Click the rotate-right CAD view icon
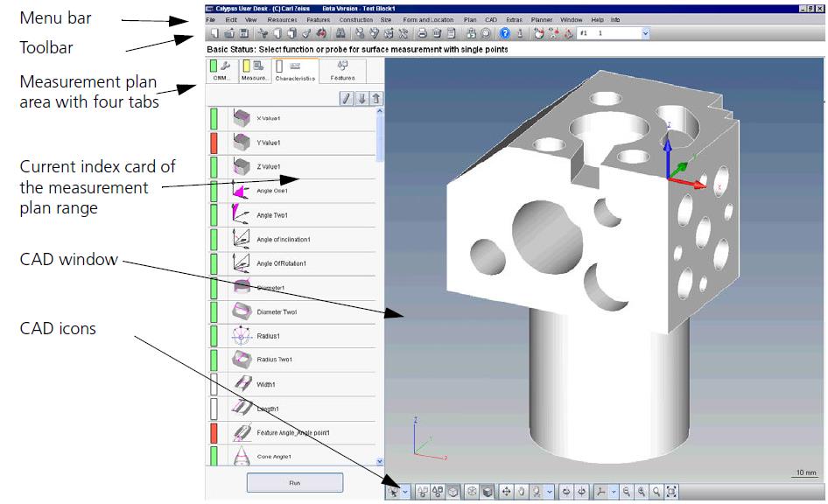Image resolution: width=828 pixels, height=504 pixels. pos(581,492)
